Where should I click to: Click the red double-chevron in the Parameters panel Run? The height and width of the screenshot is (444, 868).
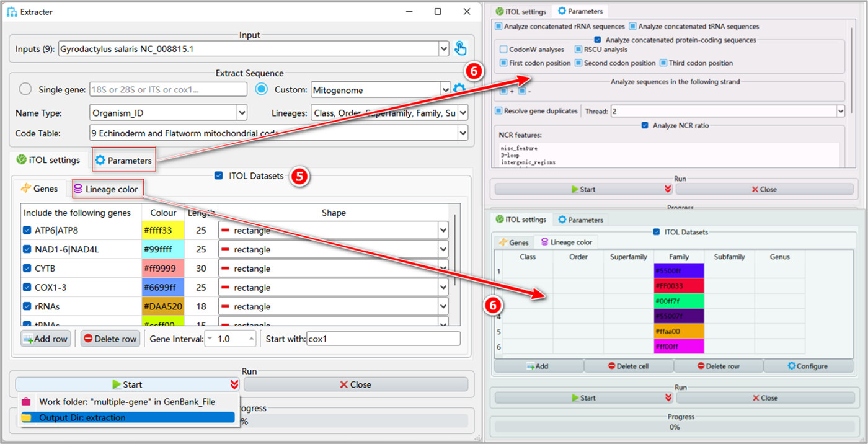(x=668, y=189)
